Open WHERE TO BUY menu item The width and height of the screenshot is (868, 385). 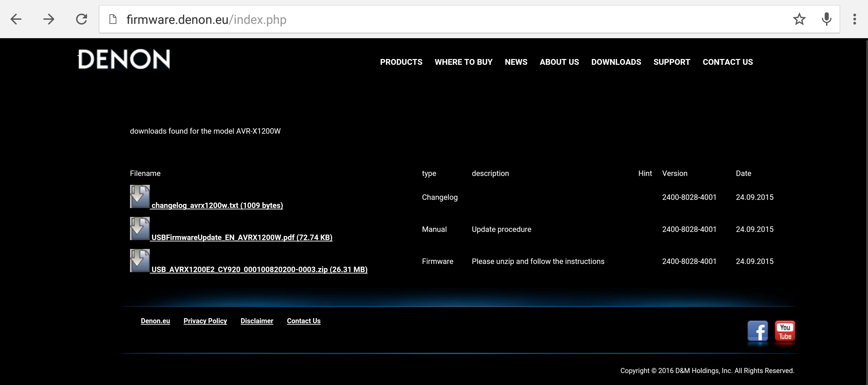(x=463, y=62)
